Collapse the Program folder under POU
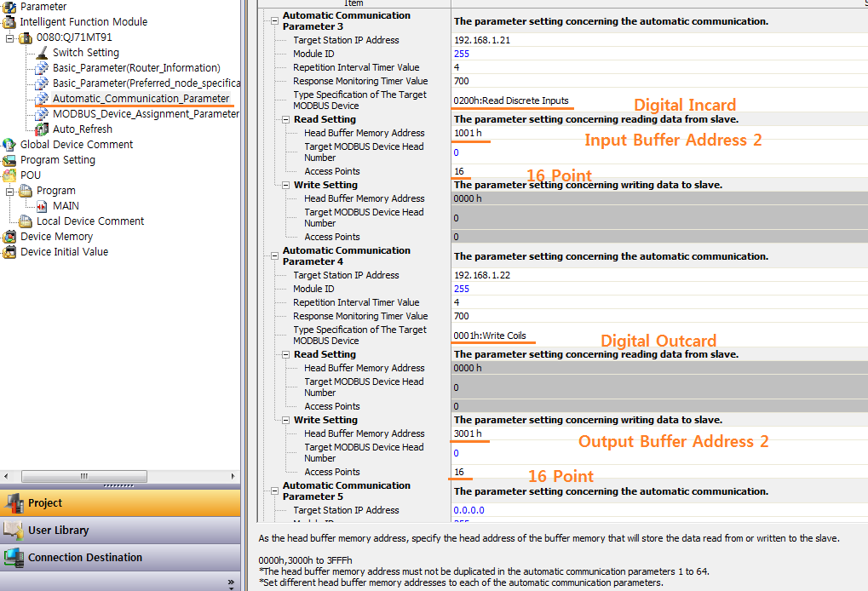This screenshot has width=868, height=591. pyautogui.click(x=9, y=191)
